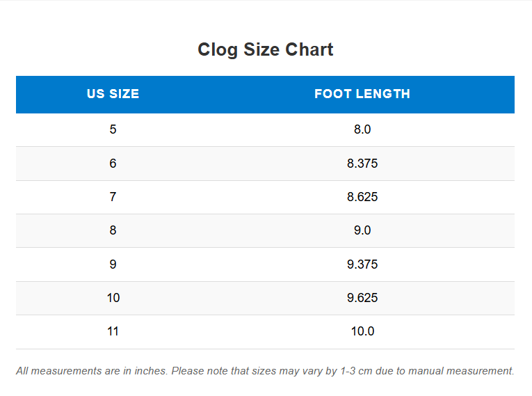Screen dimensions: 532x396
Task: Click the 10.0 foot length value
Action: [362, 331]
